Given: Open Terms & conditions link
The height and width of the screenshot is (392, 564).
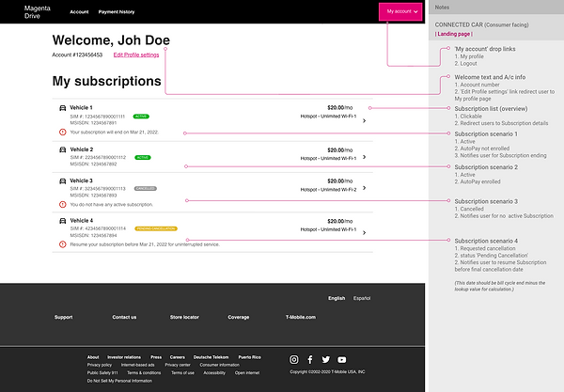Looking at the screenshot, I should coord(144,372).
